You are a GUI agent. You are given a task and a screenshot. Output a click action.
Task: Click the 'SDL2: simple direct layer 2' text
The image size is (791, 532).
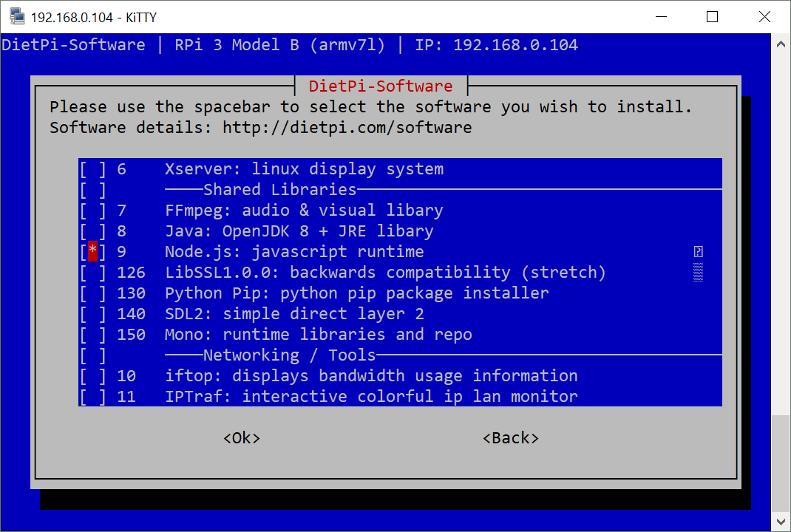pyautogui.click(x=295, y=313)
